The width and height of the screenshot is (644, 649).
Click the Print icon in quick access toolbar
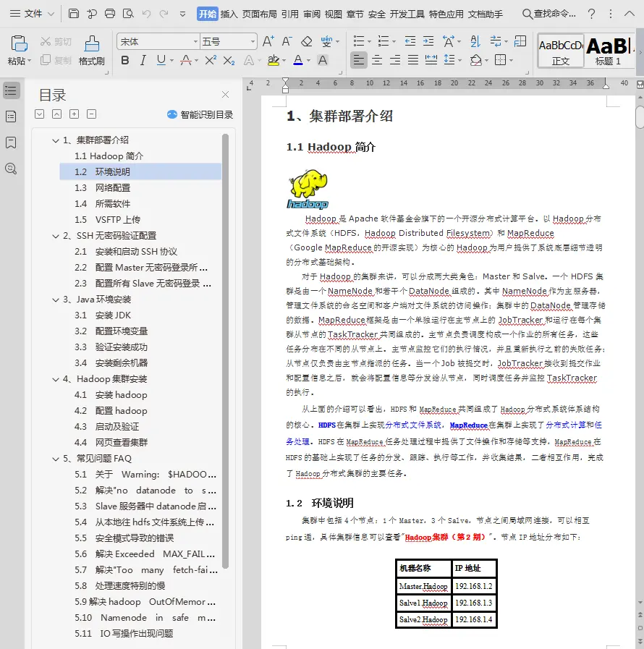110,14
